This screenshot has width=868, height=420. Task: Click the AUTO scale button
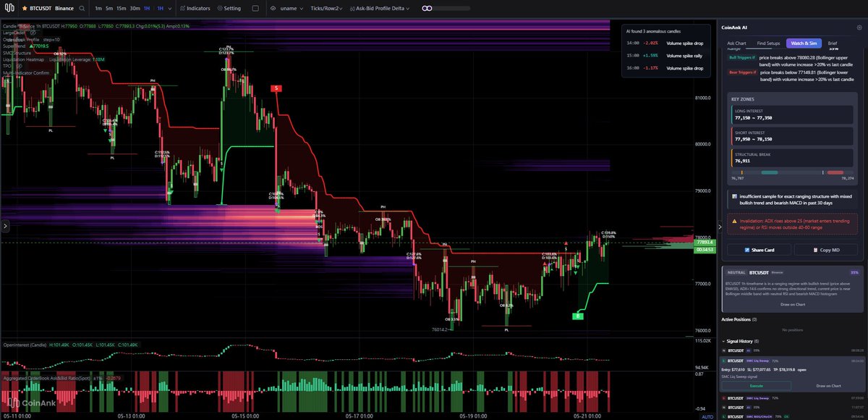pyautogui.click(x=707, y=416)
